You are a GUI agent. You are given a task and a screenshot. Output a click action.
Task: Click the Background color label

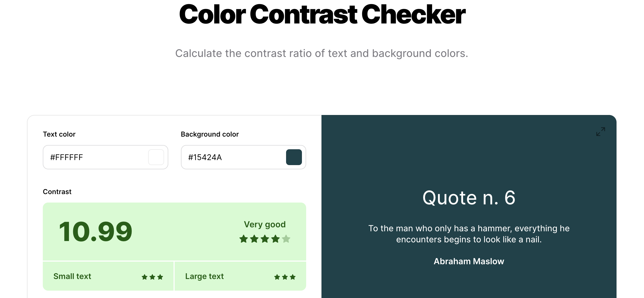point(210,134)
